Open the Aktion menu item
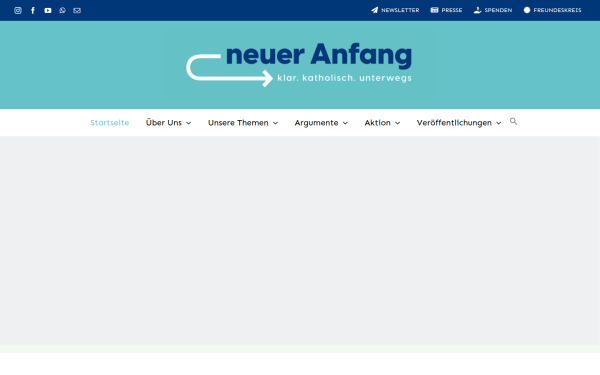The image size is (600, 375). [377, 123]
